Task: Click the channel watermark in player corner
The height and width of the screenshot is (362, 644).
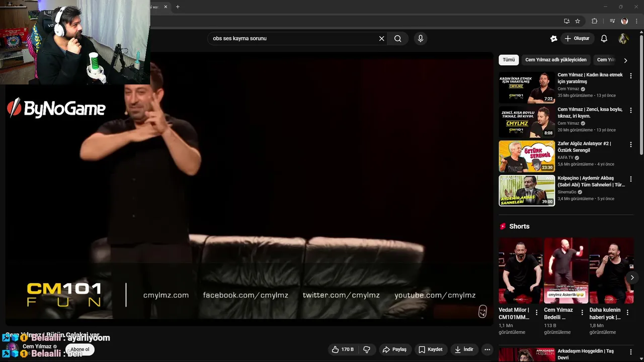Action: [x=482, y=312]
